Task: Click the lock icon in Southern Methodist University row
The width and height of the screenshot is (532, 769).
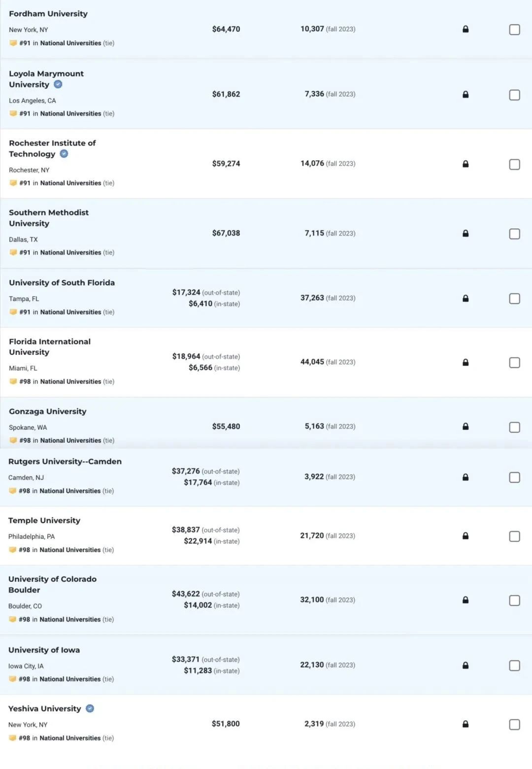Action: tap(465, 233)
